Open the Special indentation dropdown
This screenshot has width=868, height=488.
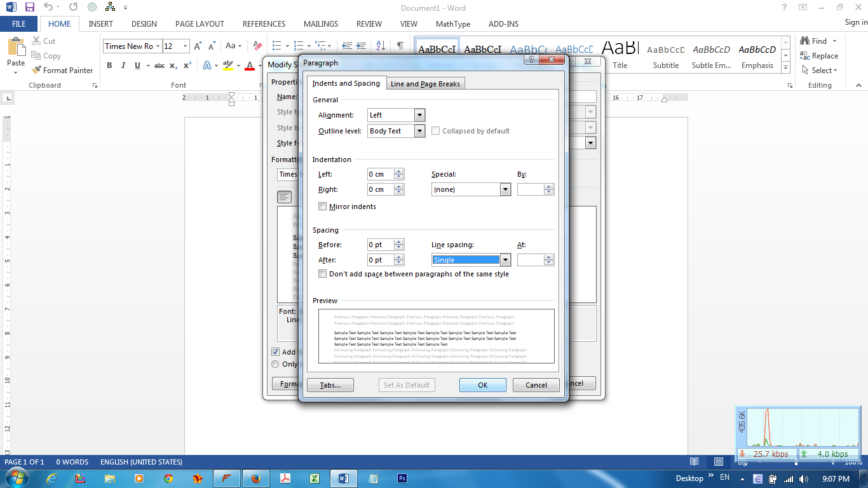pos(505,189)
